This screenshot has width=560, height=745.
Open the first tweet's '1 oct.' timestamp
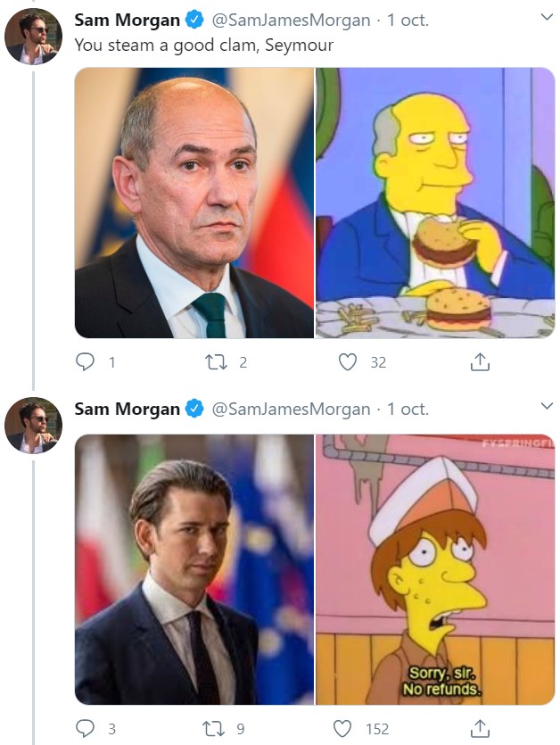click(407, 20)
